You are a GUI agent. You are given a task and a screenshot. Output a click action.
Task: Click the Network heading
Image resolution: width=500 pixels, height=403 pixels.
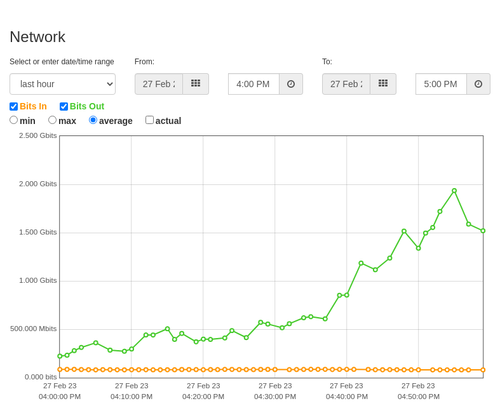[37, 37]
